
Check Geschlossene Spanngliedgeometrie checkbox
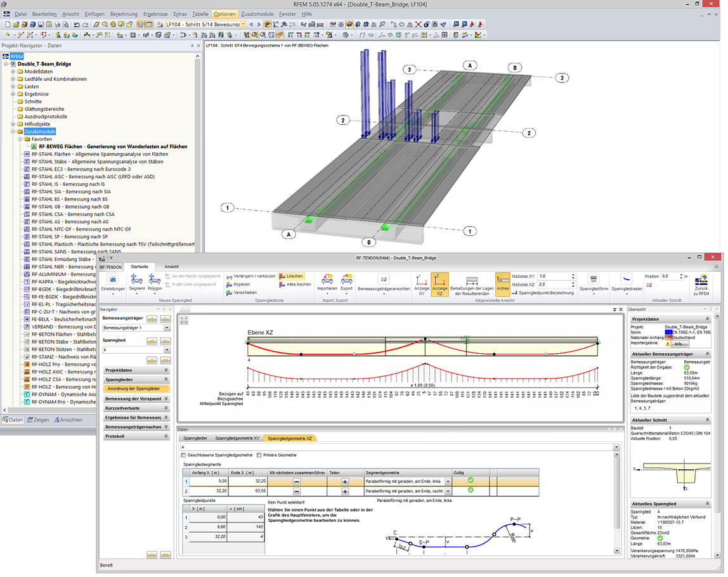[184, 455]
